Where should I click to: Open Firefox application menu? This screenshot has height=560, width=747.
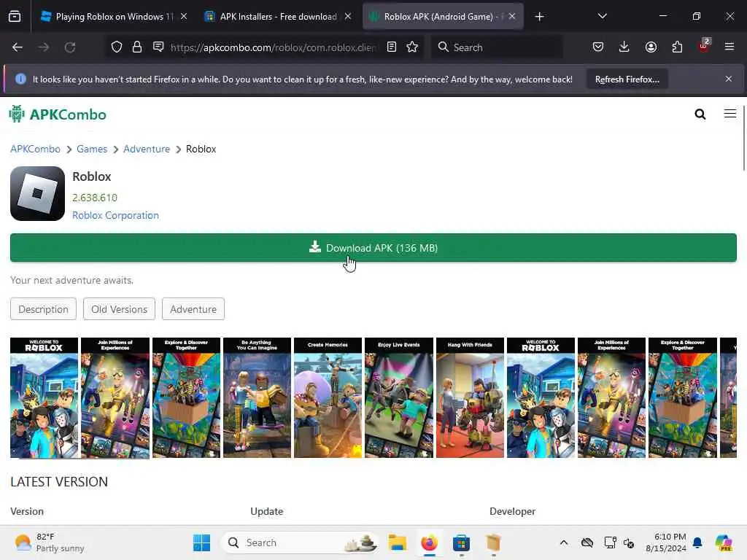729,47
